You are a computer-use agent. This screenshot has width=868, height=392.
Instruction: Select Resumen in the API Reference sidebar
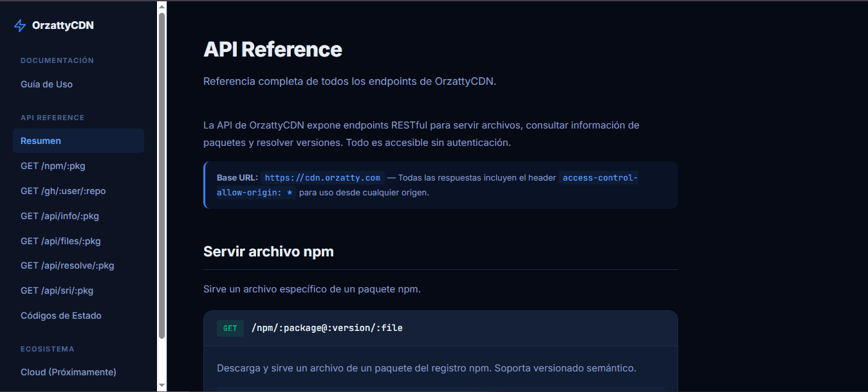point(41,140)
